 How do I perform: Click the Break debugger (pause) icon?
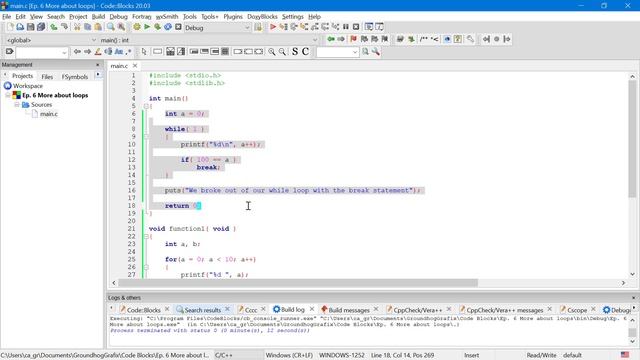pyautogui.click(x=346, y=27)
